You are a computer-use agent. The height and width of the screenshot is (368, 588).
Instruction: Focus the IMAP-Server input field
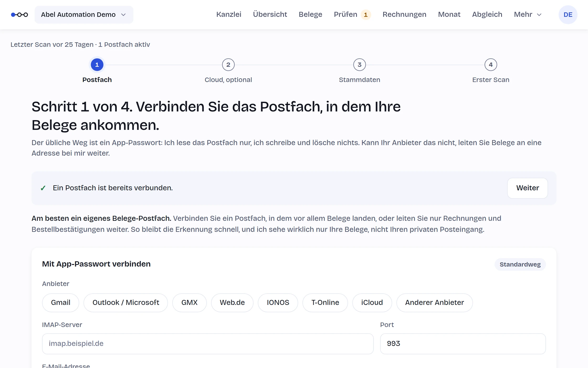(208, 344)
